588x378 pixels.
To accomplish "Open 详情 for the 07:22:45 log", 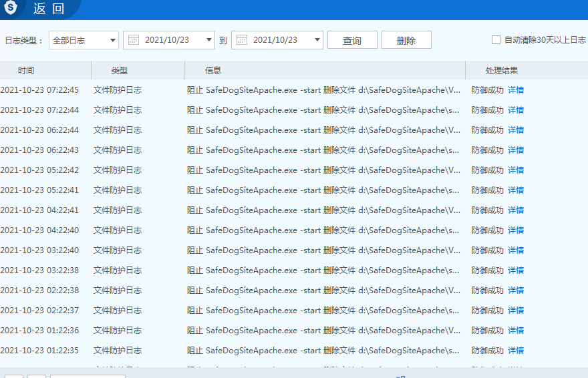I will point(516,90).
